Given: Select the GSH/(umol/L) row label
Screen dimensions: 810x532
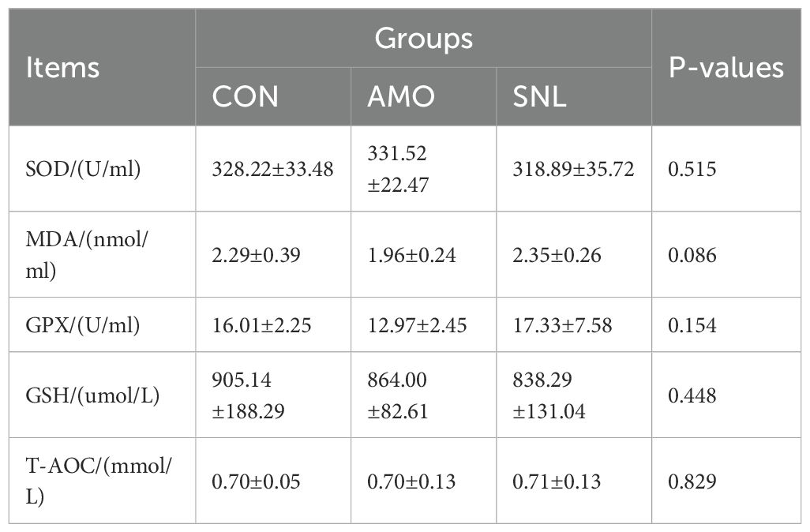Looking at the screenshot, I should click(93, 396).
